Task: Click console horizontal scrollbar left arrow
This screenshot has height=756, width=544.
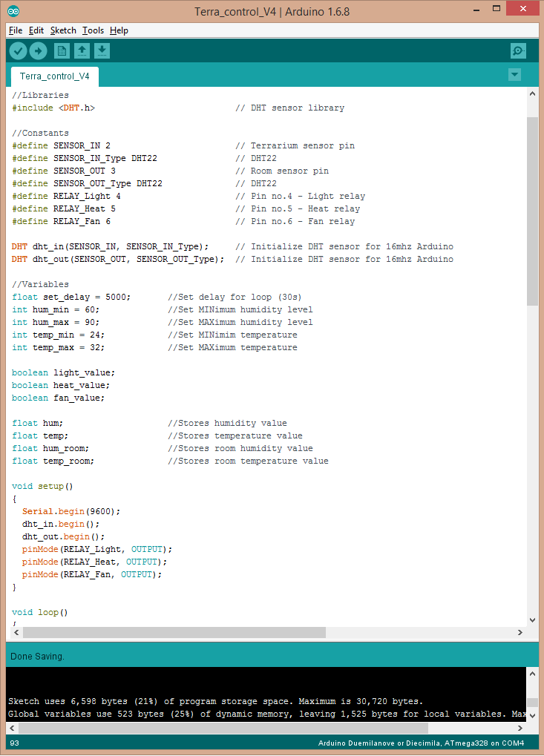Action: click(13, 728)
